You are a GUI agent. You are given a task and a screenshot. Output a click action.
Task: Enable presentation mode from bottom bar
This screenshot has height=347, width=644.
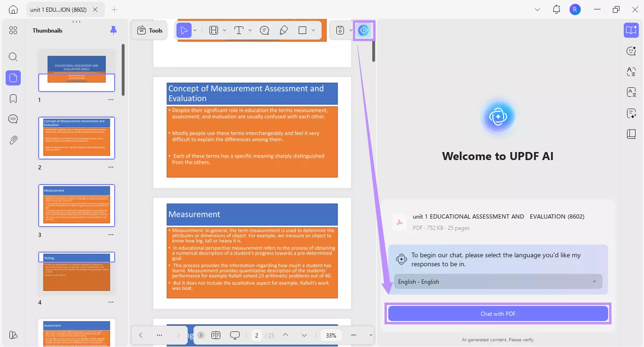tap(234, 335)
